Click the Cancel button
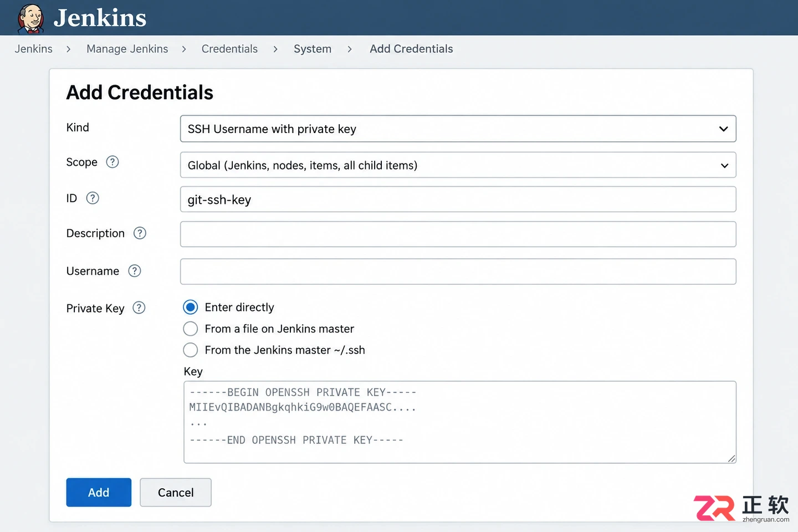This screenshot has height=532, width=798. [x=176, y=492]
